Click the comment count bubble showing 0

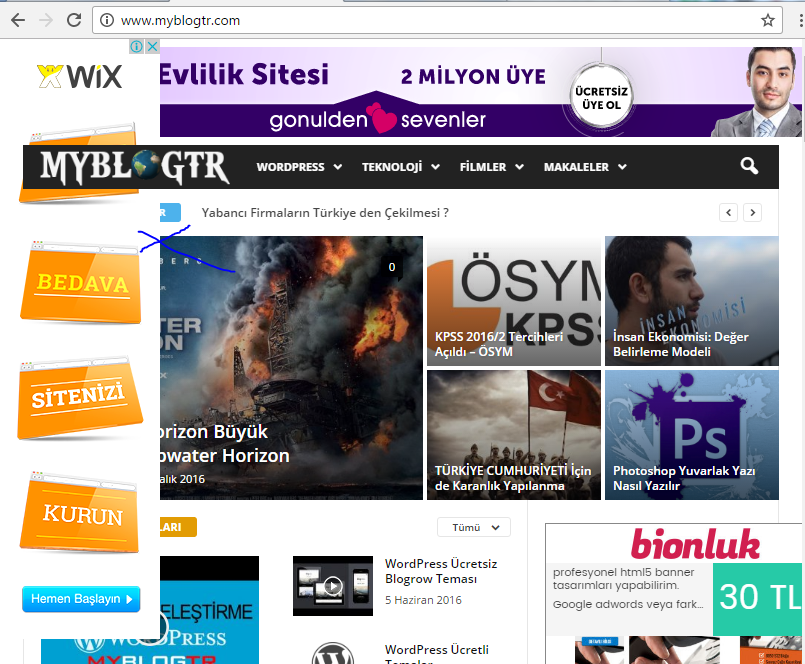[392, 267]
